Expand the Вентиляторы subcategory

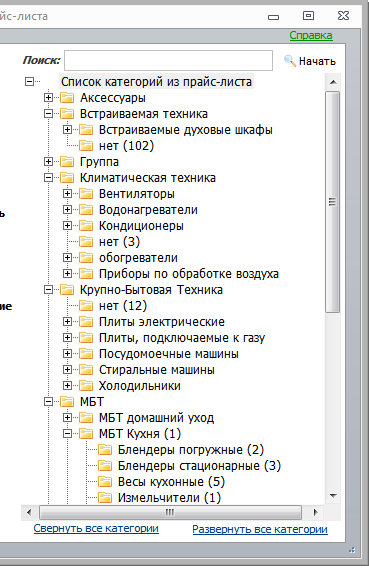click(67, 193)
